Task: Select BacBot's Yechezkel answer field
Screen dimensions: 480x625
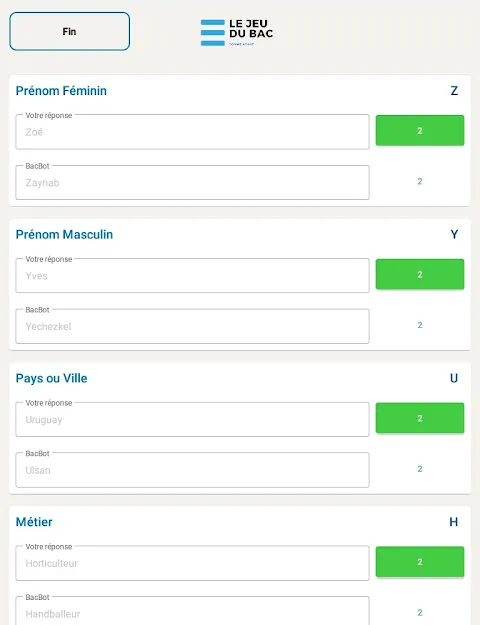Action: (x=192, y=326)
